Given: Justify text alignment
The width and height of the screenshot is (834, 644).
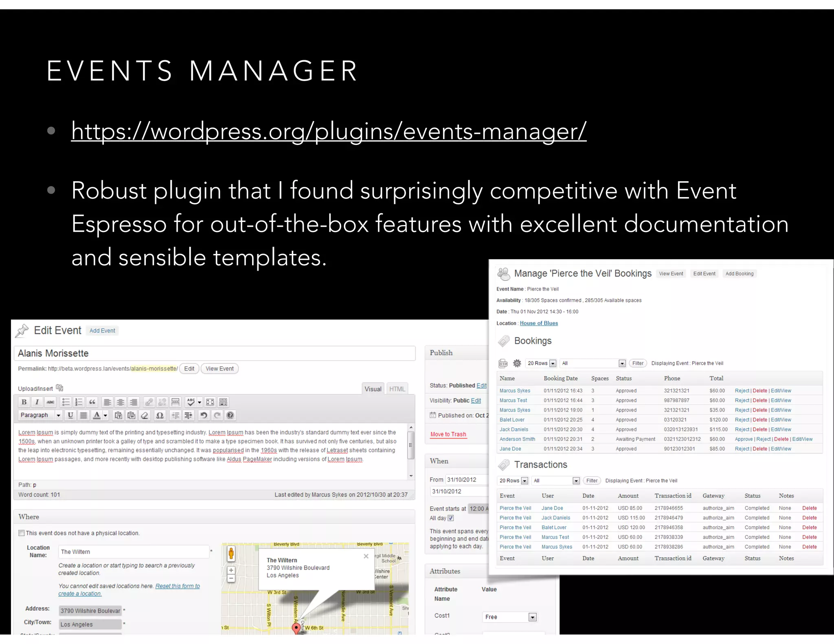Looking at the screenshot, I should click(83, 415).
